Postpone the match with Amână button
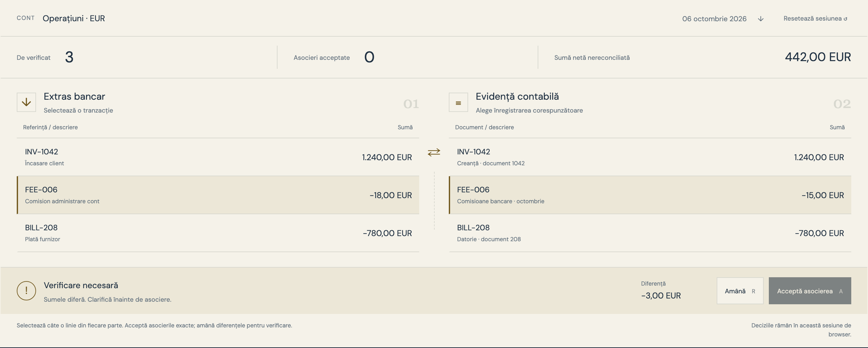The image size is (868, 348). 740,291
